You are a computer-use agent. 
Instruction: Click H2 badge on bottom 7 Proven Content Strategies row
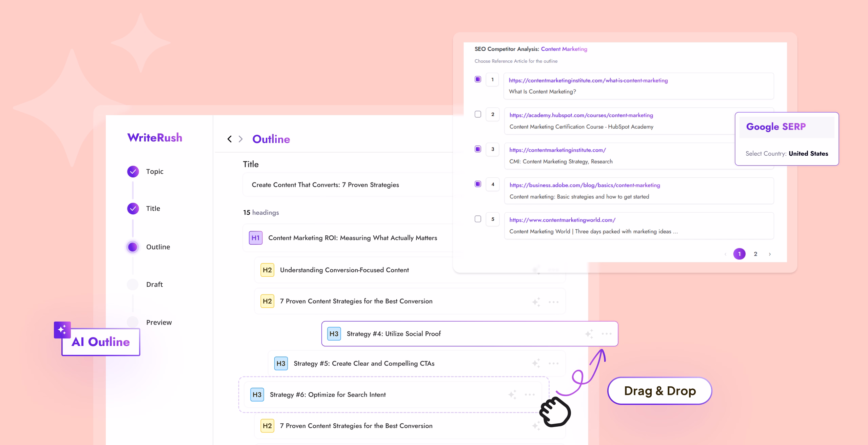(267, 426)
